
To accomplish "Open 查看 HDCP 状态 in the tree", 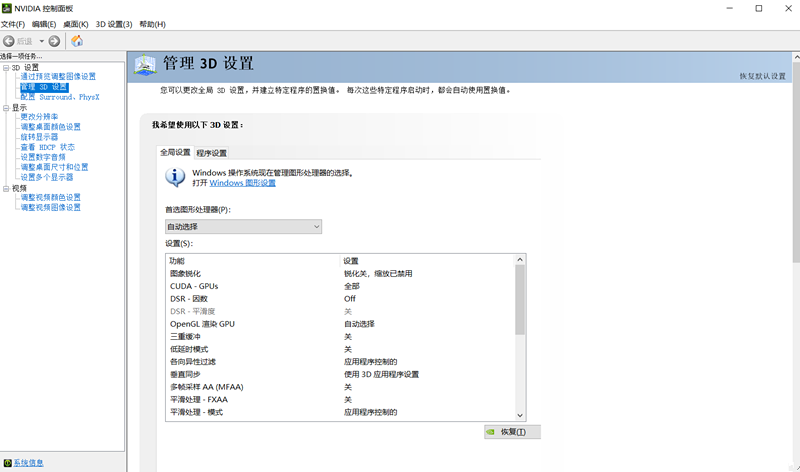I will (47, 147).
